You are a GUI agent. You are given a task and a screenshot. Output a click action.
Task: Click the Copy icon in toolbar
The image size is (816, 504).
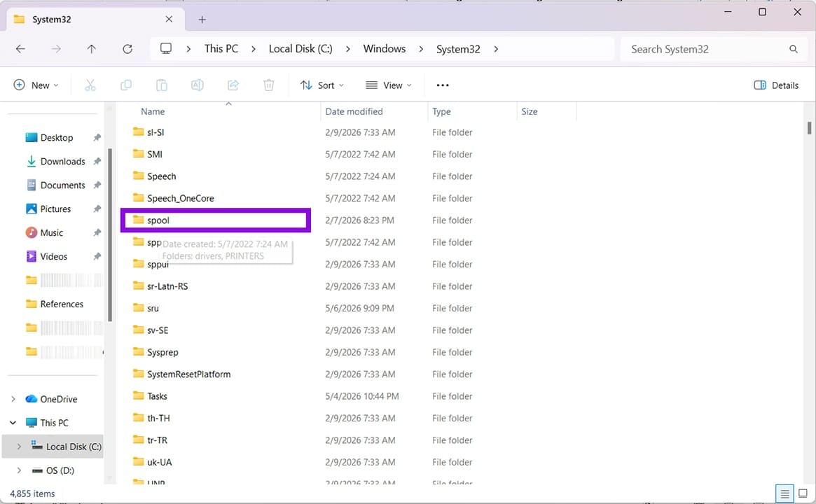click(126, 85)
